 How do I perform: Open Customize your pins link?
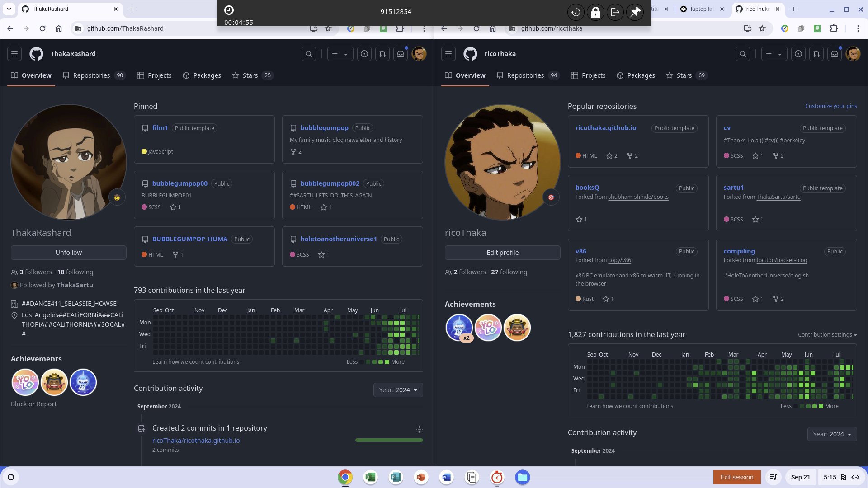click(831, 106)
